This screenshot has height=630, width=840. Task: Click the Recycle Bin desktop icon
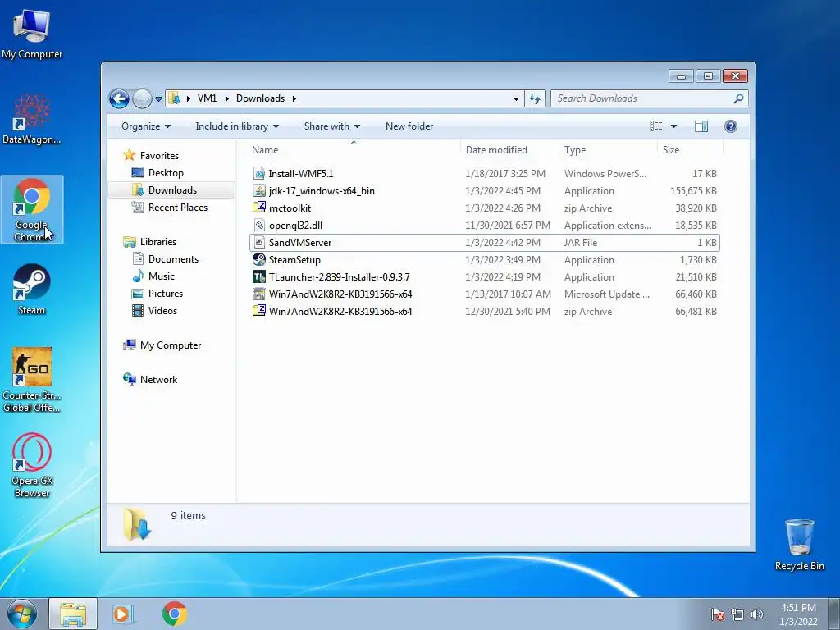pyautogui.click(x=799, y=545)
